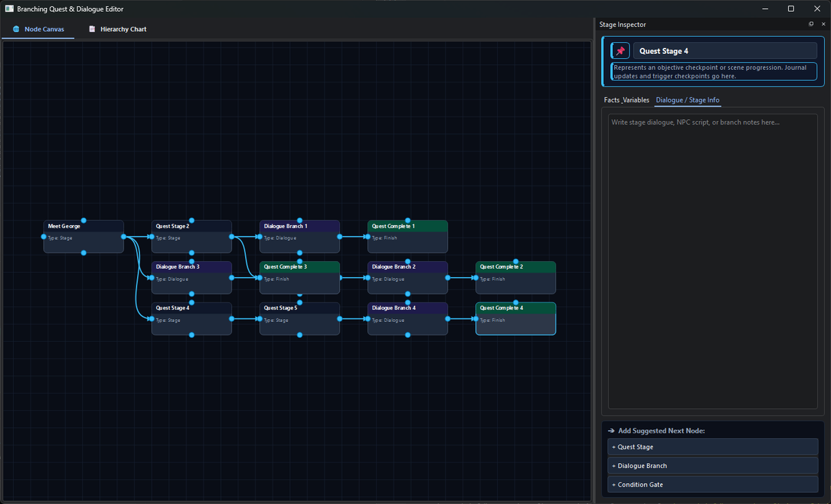Open the Hierarchy Chart tab
The height and width of the screenshot is (504, 831).
(117, 29)
